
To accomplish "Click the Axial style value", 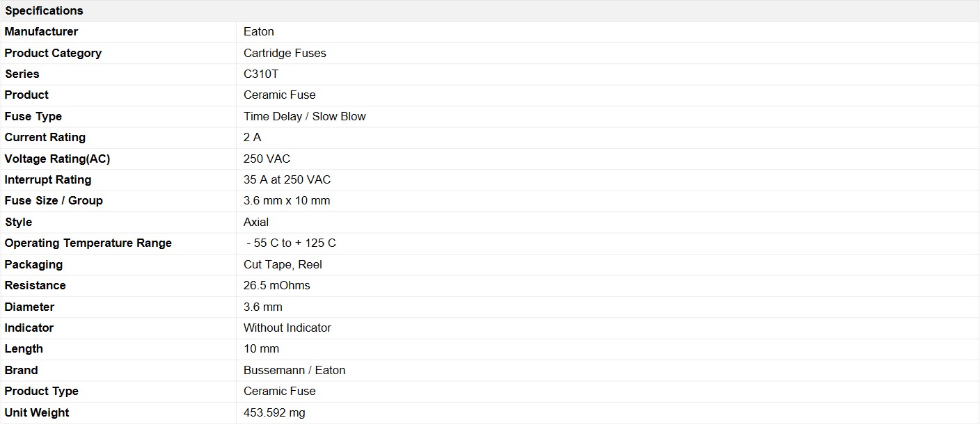I will pos(256,222).
